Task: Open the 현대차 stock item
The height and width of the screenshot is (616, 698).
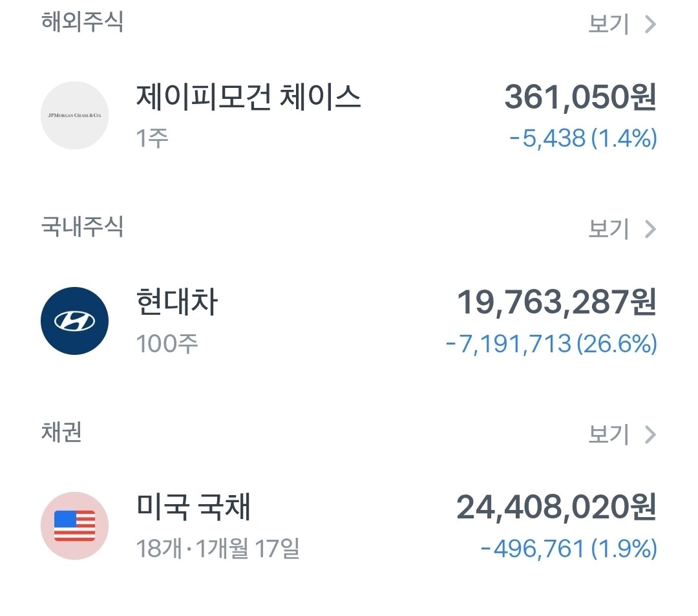Action: [x=349, y=321]
